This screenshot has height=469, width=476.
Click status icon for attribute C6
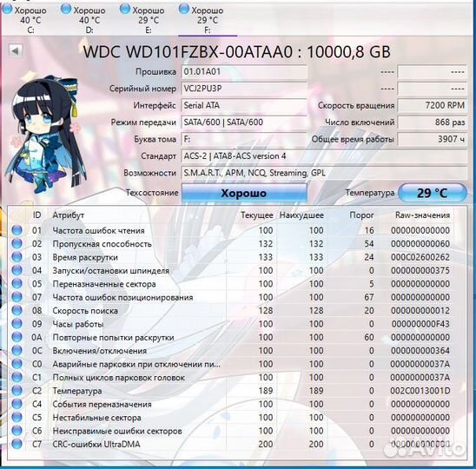coord(17,431)
